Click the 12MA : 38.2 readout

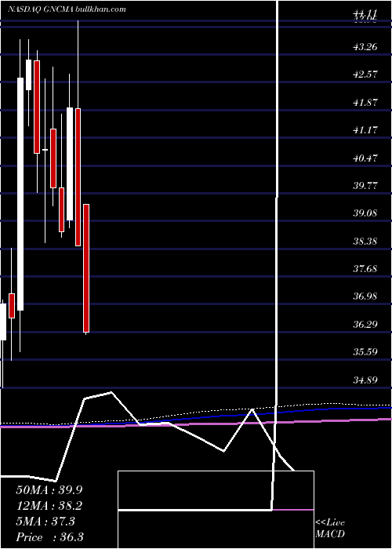49,506
